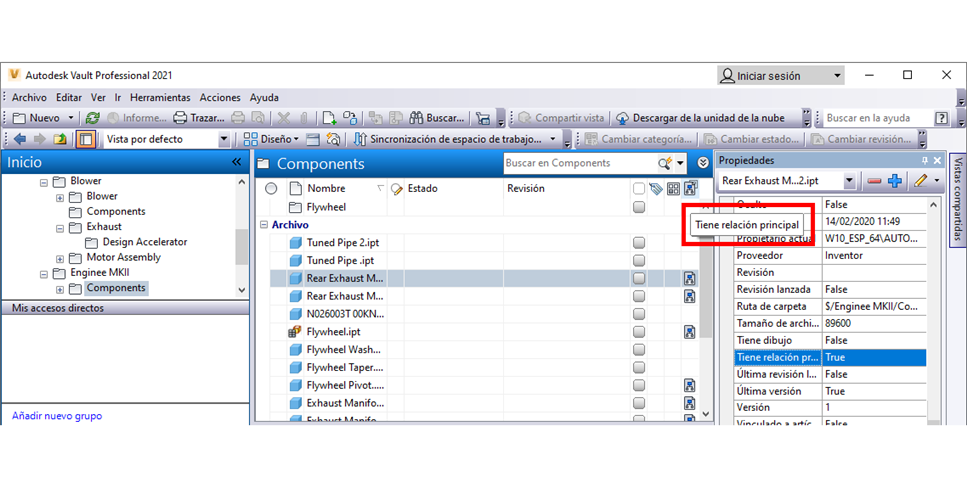Click the grid column header icon
Screen dimensions: 967x493
(673, 189)
